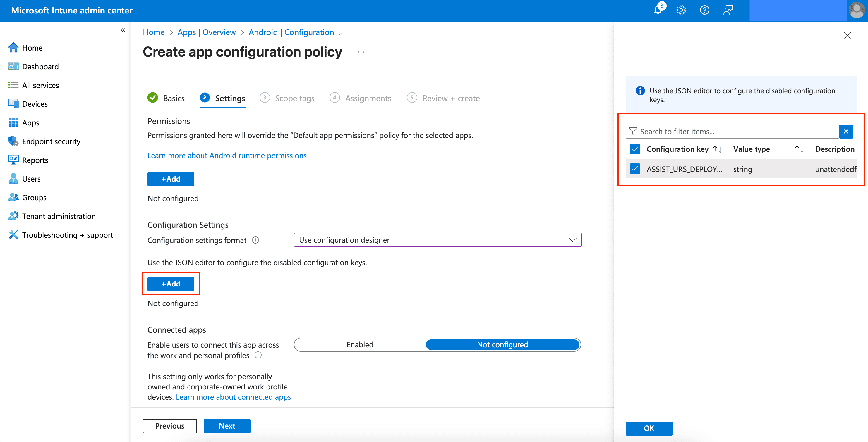Open Troubleshooting + support in sidebar
The image size is (868, 442).
pos(67,235)
